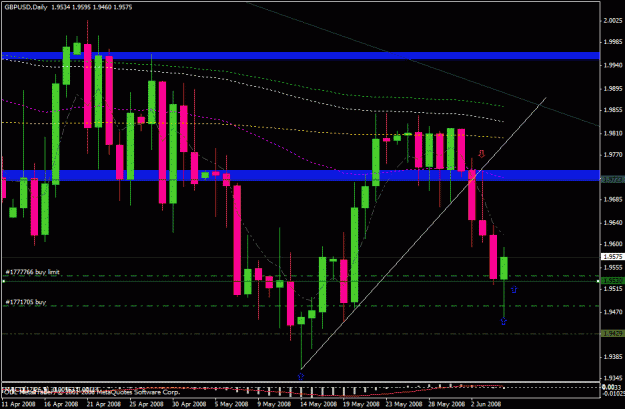Select the '#1771705 buy' order label
Image resolution: width=625 pixels, height=409 pixels.
pyautogui.click(x=26, y=302)
